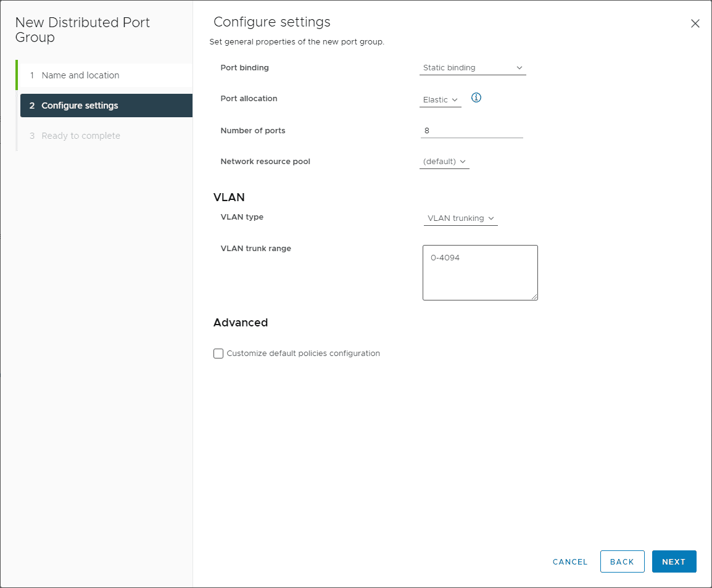Click the Port binding dropdown chevron arrow
This screenshot has width=712, height=588.
pos(519,68)
